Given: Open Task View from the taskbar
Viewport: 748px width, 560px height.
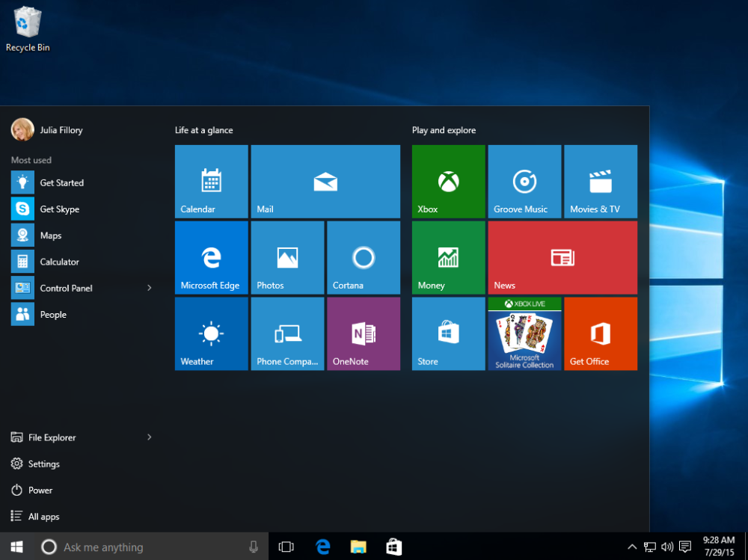Looking at the screenshot, I should (286, 547).
